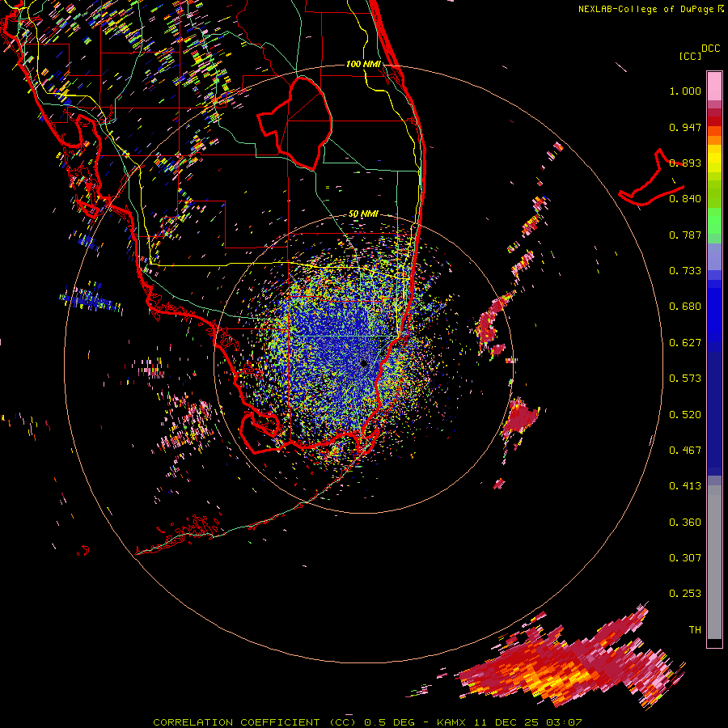This screenshot has height=728, width=728.
Task: Pick the lavender color bar segment
Action: pyautogui.click(x=714, y=256)
